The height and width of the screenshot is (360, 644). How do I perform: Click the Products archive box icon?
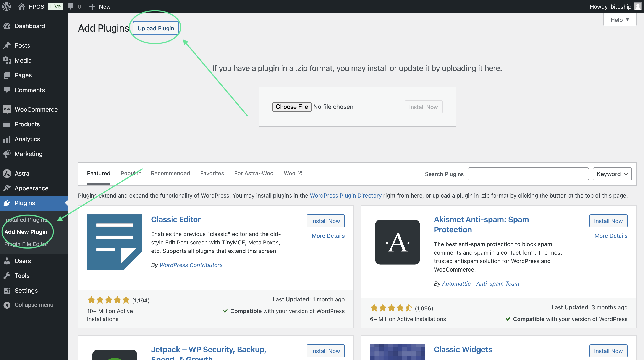click(7, 124)
